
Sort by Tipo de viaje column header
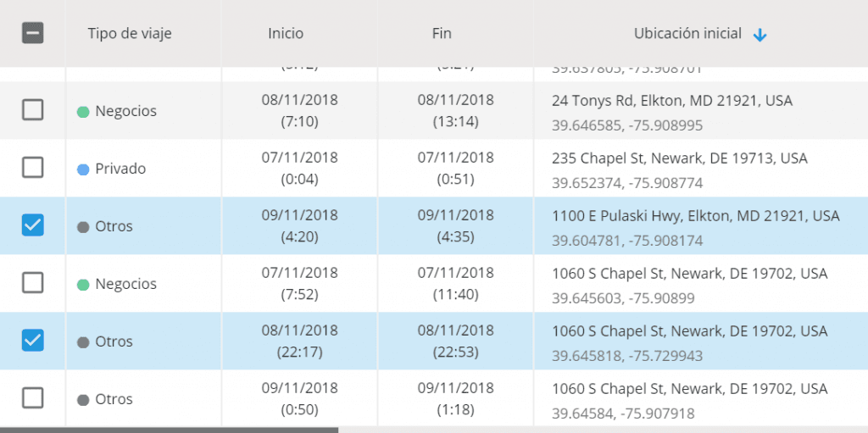pos(130,34)
